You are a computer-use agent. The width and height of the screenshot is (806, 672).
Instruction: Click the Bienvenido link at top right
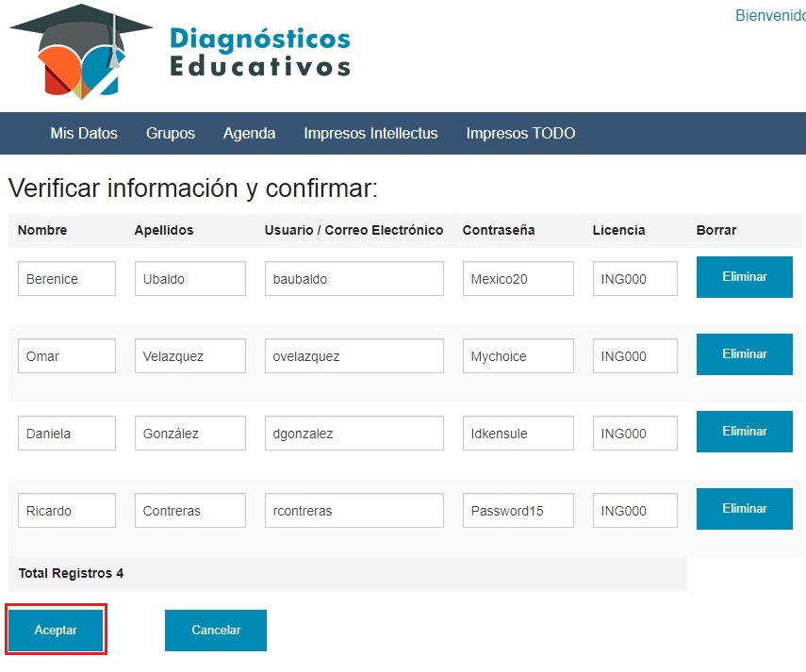770,15
